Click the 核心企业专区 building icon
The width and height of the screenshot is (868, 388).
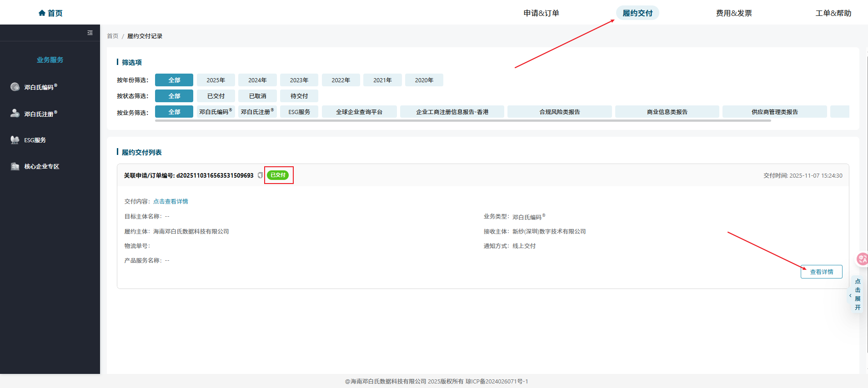point(15,166)
